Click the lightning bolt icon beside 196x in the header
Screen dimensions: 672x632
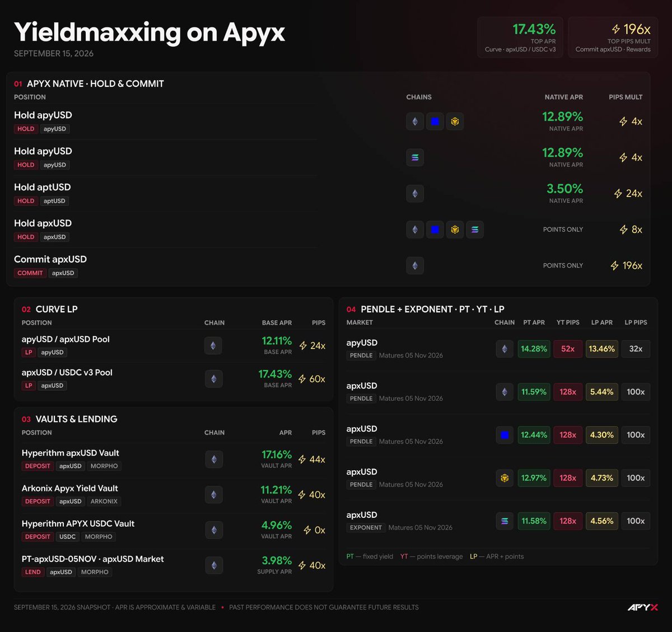click(x=616, y=29)
